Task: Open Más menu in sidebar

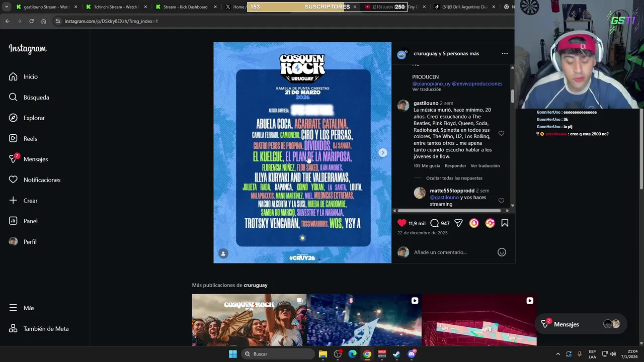Action: [x=22, y=308]
